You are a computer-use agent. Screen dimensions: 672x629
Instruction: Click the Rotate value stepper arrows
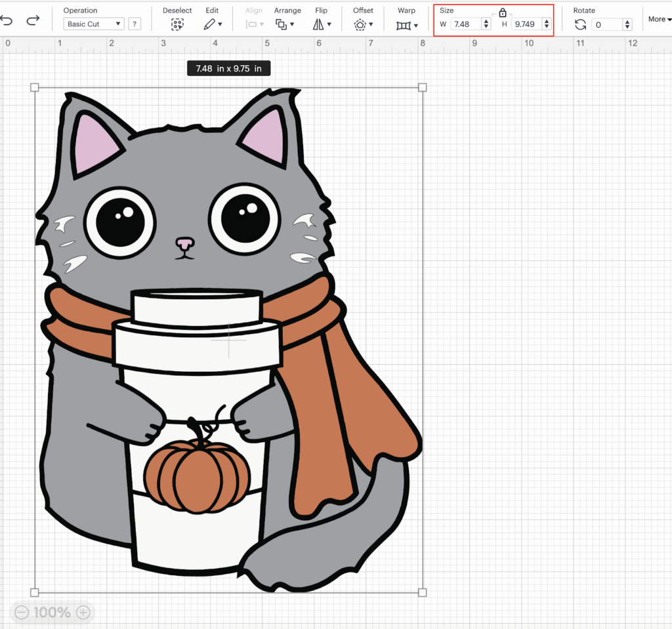[627, 24]
